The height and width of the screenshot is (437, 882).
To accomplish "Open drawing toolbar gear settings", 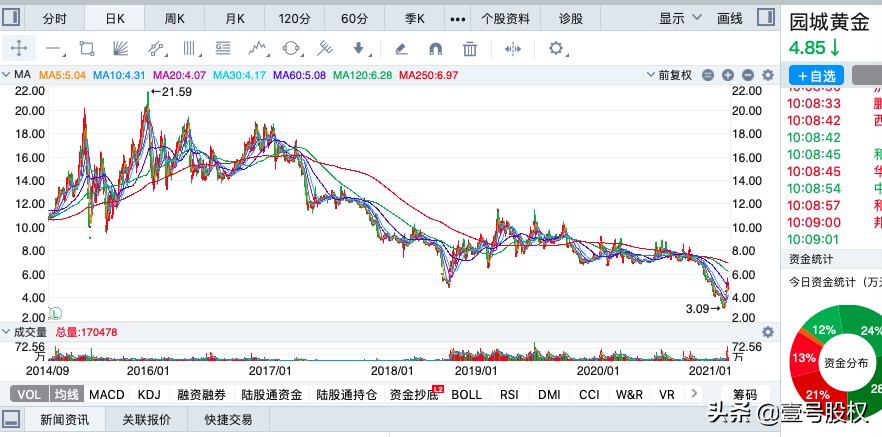I will [556, 48].
